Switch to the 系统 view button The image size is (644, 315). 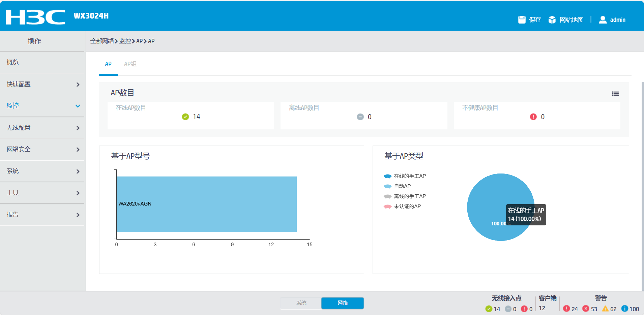coord(301,303)
